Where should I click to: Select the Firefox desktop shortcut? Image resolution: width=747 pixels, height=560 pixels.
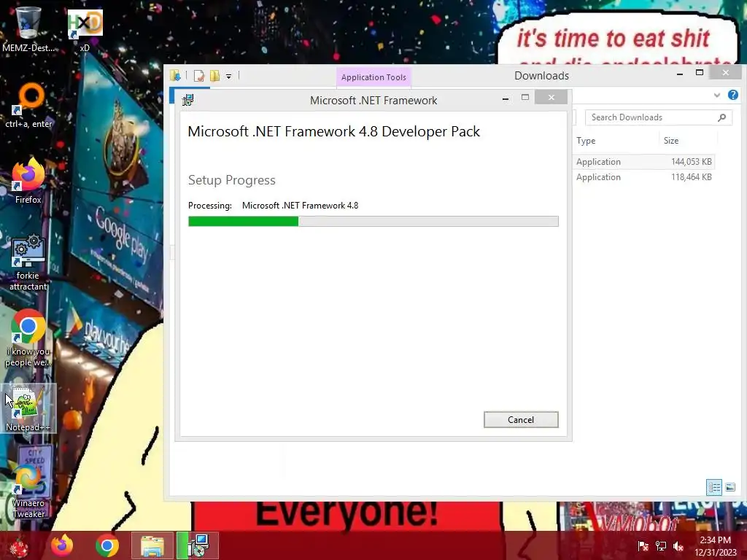28,181
